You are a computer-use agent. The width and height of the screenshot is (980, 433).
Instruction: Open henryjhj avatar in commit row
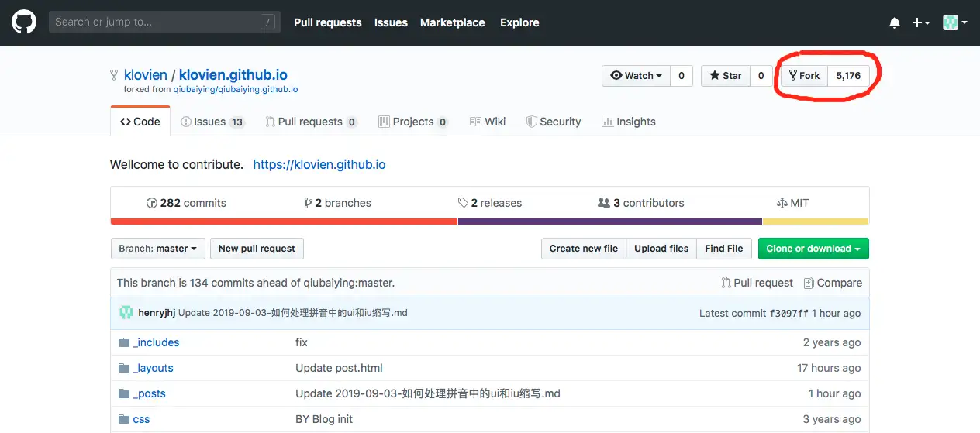[x=126, y=313]
